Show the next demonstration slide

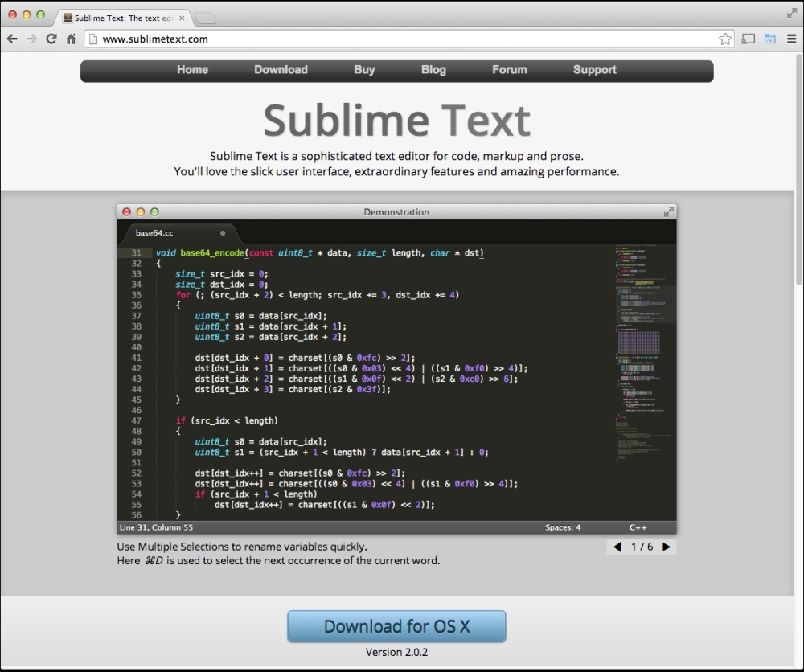tap(666, 547)
